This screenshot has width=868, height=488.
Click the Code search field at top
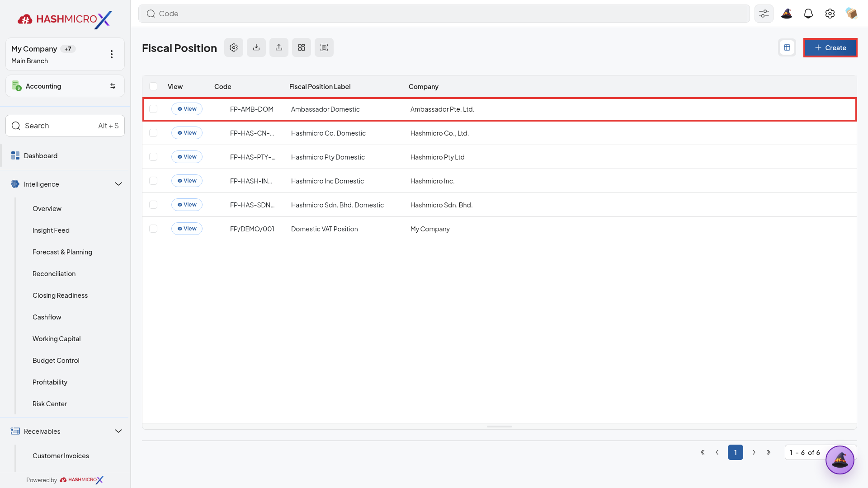[444, 14]
